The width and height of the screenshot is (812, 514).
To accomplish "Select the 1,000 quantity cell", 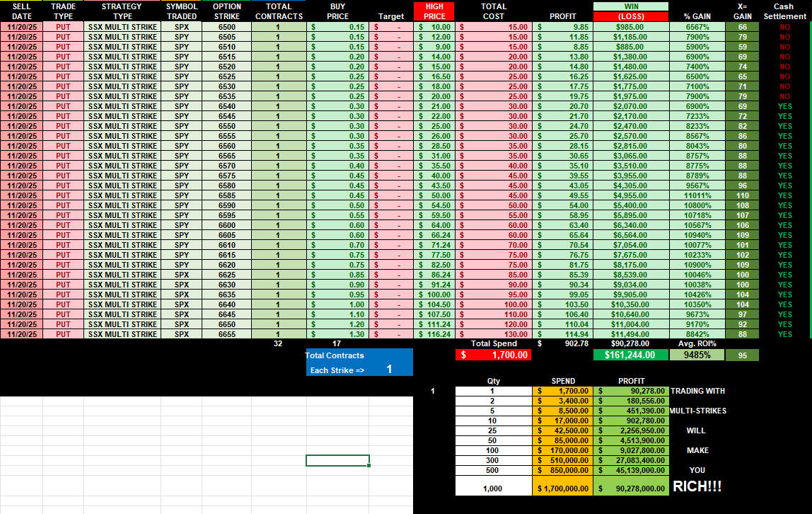I will (493, 488).
